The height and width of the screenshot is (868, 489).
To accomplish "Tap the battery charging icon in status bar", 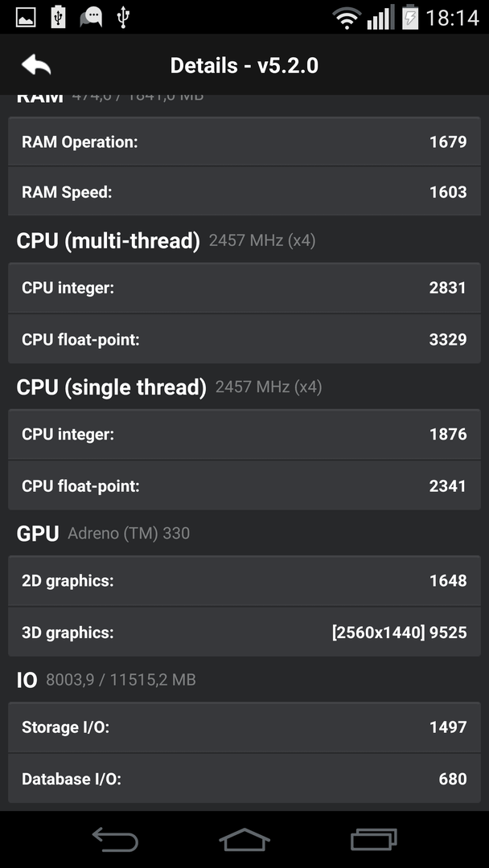I will pos(410,17).
